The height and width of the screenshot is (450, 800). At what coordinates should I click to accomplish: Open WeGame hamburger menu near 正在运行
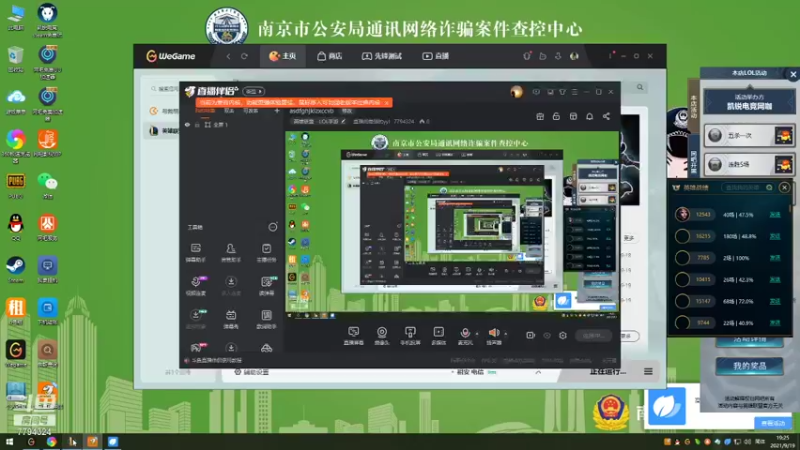point(648,371)
